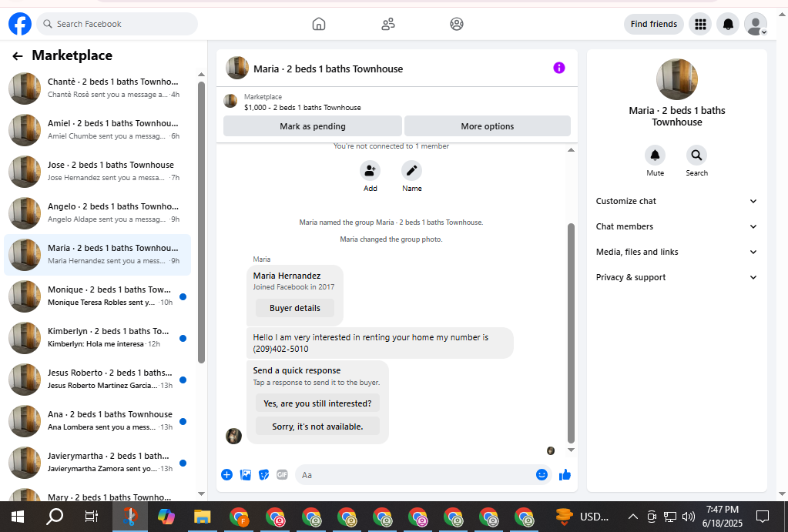Choose a GIF
This screenshot has width=788, height=532.
pos(282,475)
